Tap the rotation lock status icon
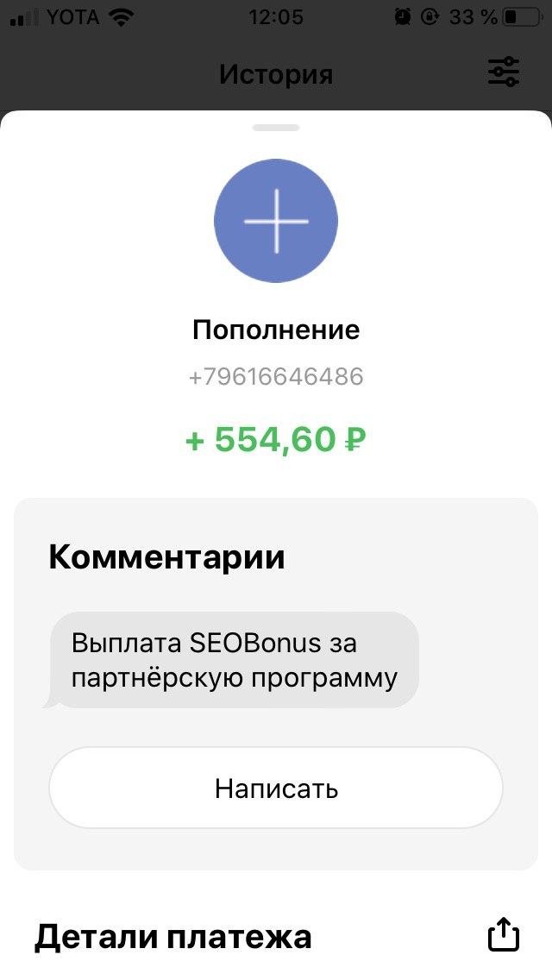Viewport: 552px width, 980px height. click(x=430, y=17)
